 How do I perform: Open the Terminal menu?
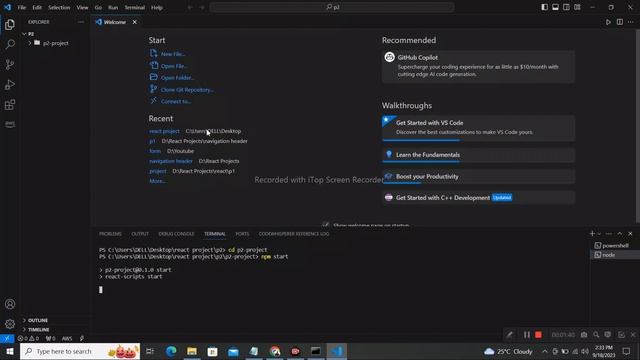pos(135,7)
